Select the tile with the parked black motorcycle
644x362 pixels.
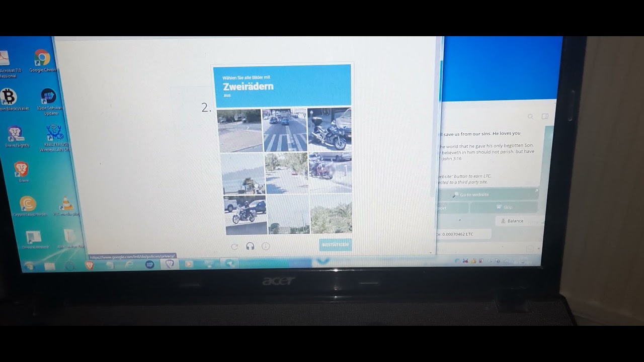coord(330,129)
